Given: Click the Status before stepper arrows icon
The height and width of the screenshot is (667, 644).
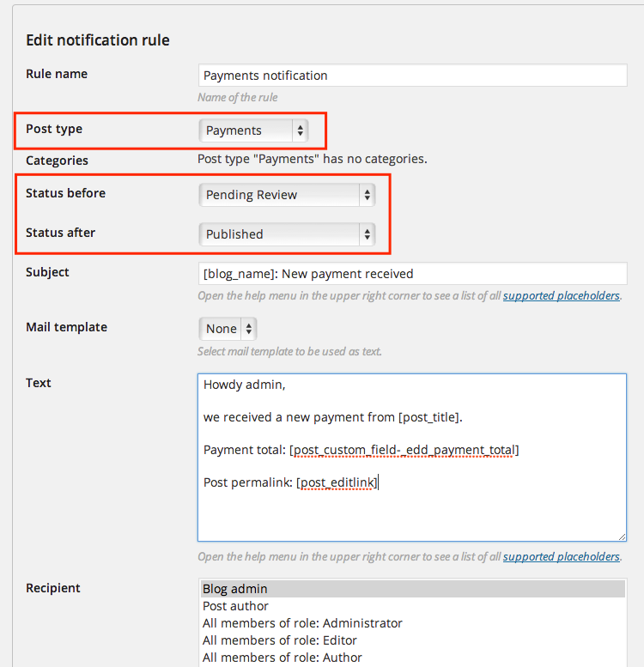Looking at the screenshot, I should 368,195.
